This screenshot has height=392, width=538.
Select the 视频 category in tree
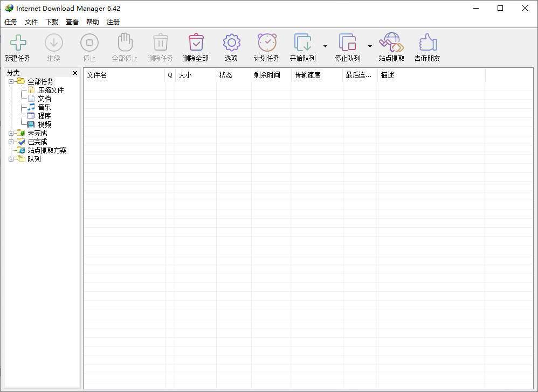pyautogui.click(x=44, y=124)
